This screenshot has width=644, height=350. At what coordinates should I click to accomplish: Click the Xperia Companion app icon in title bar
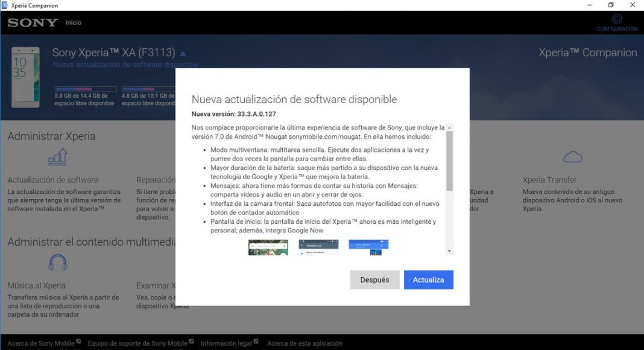click(x=5, y=5)
